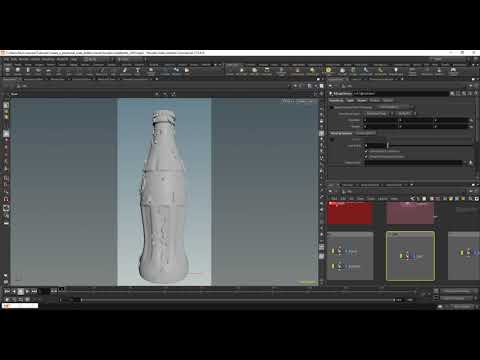Select the Grid shelf tool
This screenshot has width=480, height=360.
coord(49,71)
